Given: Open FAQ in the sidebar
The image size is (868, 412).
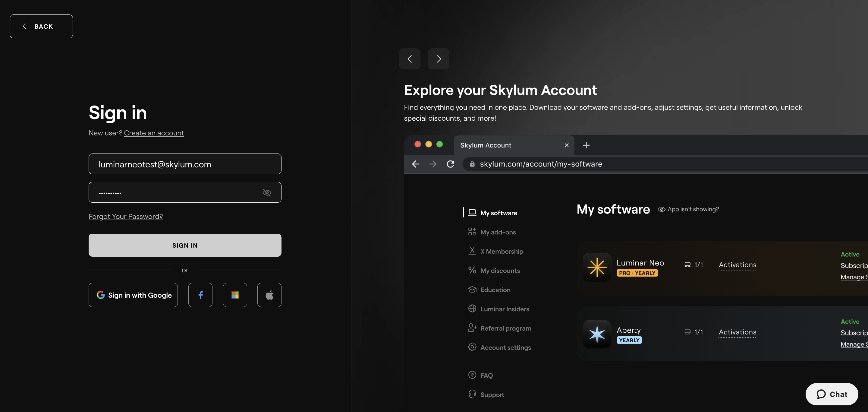Looking at the screenshot, I should [486, 375].
